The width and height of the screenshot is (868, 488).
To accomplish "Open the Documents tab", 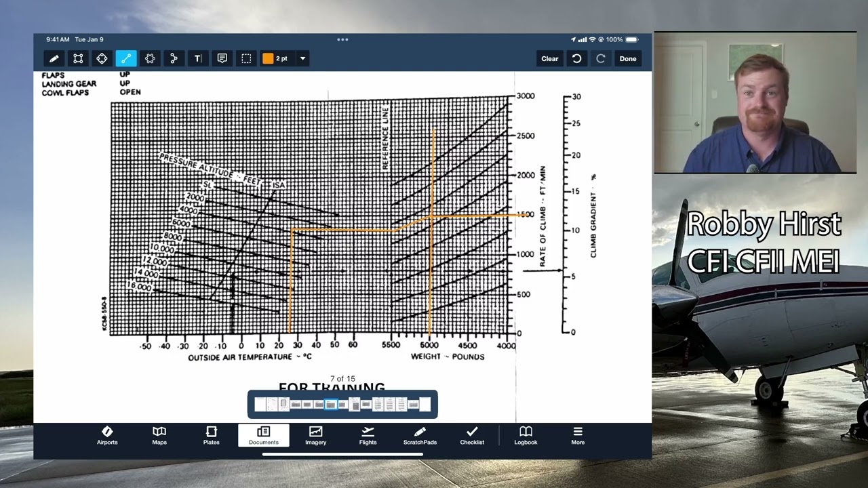I will pyautogui.click(x=264, y=435).
